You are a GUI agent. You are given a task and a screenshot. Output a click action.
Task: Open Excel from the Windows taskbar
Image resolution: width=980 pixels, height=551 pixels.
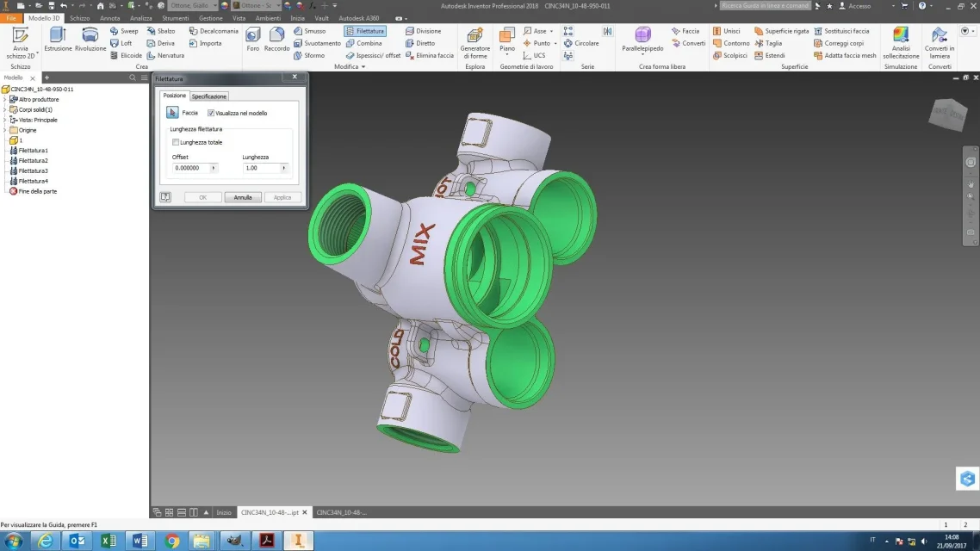tap(109, 541)
